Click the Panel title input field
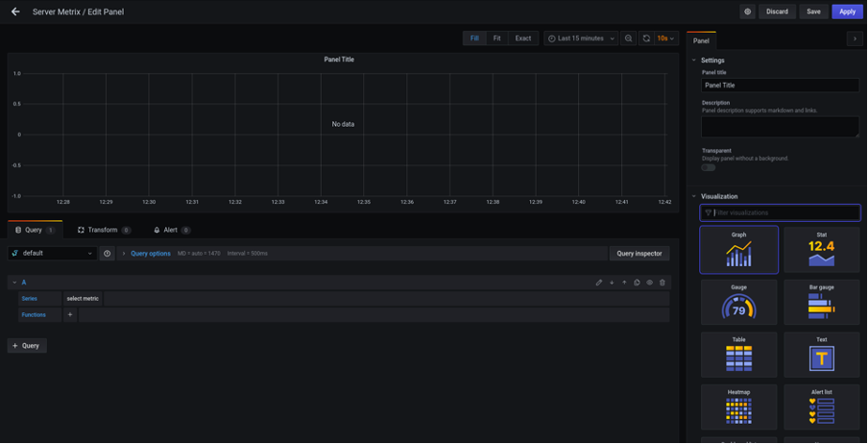868x444 pixels. click(x=780, y=86)
